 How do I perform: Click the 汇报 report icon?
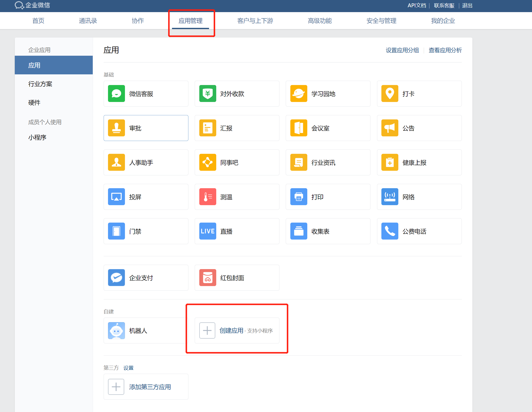click(x=208, y=128)
